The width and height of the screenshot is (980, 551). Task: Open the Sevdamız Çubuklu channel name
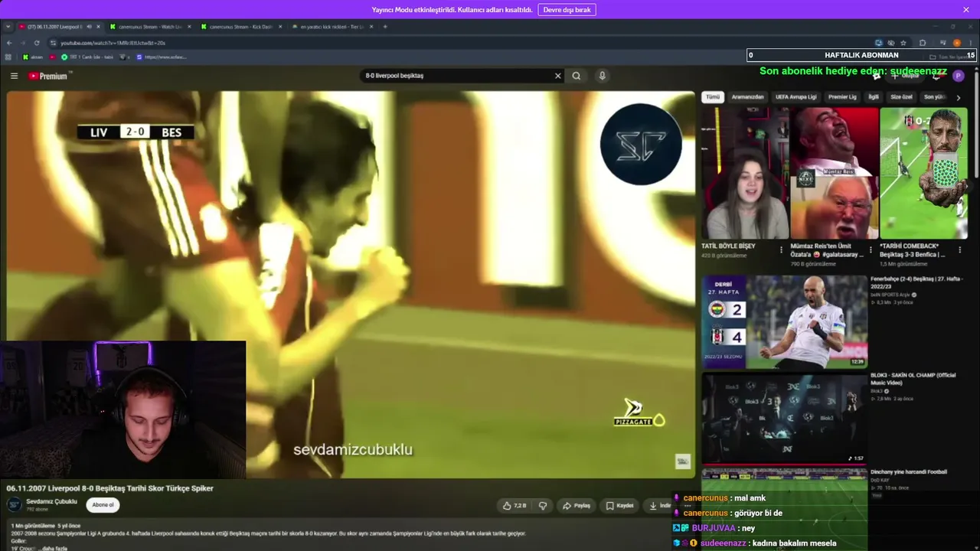[51, 502]
